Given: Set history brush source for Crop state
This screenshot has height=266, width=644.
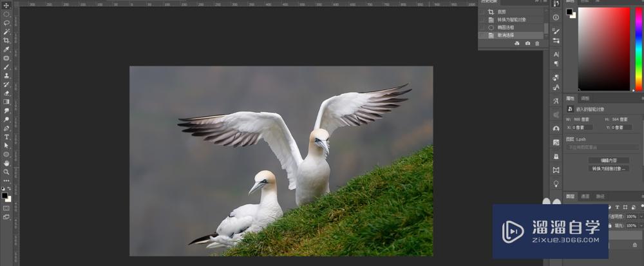Looking at the screenshot, I should coord(482,12).
